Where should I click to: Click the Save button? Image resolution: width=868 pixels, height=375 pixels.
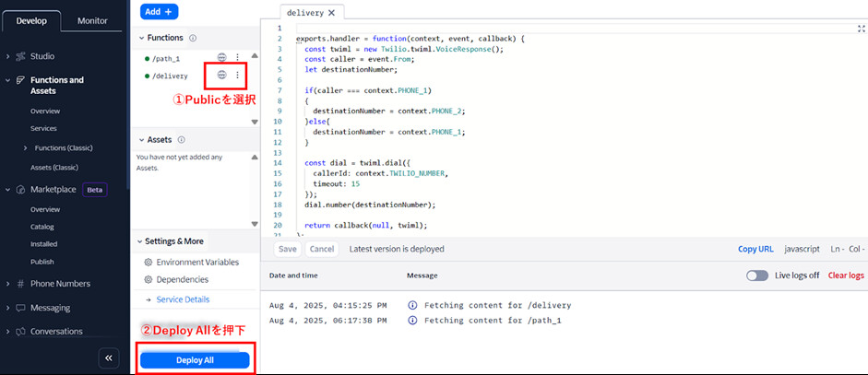click(287, 249)
